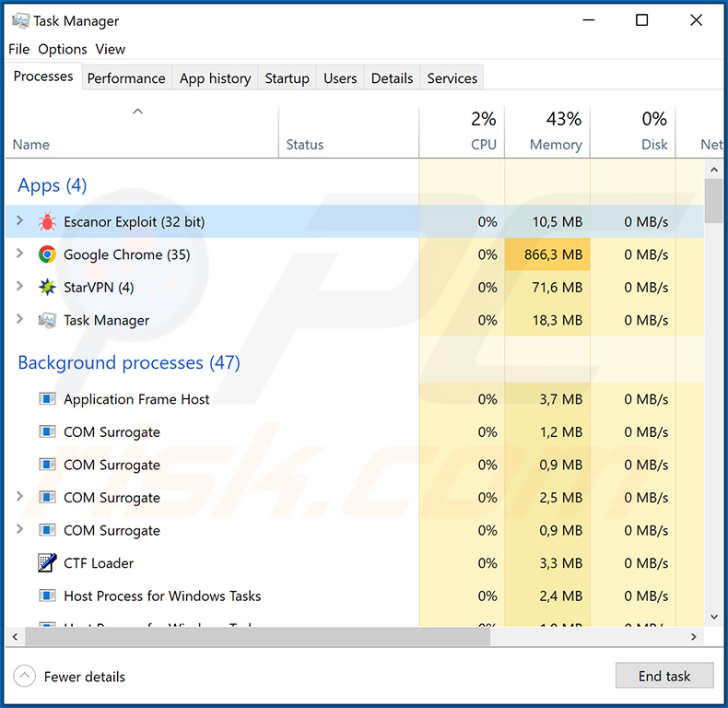The height and width of the screenshot is (708, 728).
Task: Click the vertical scrollbar down arrow
Action: coord(713,617)
